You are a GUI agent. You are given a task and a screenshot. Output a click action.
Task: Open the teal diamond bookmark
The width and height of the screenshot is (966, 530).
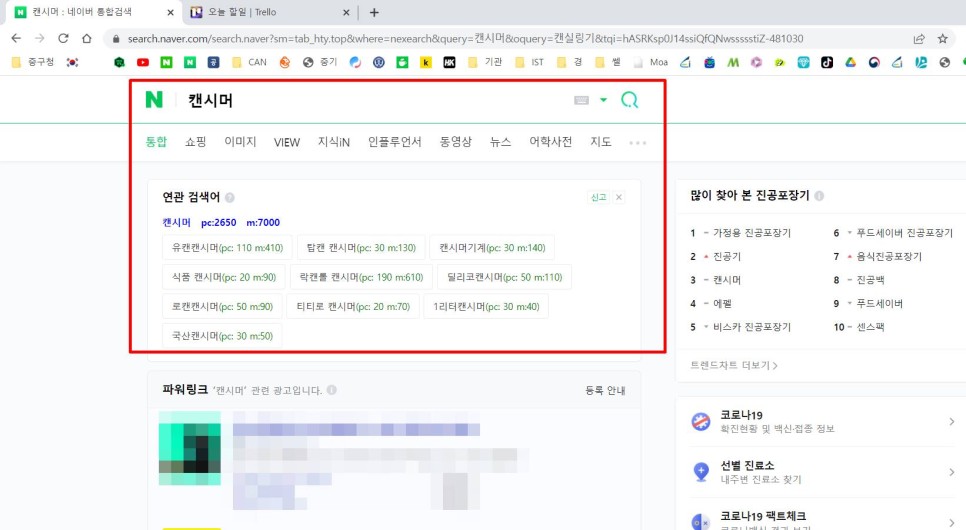[x=803, y=62]
